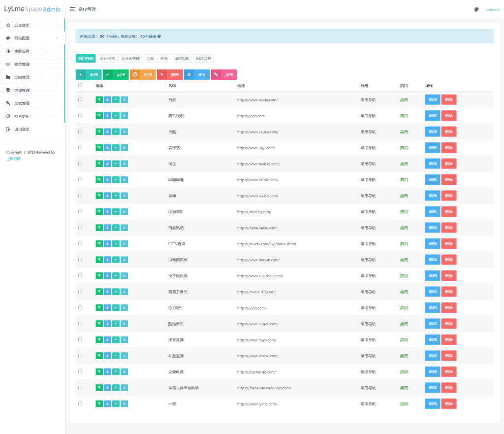This screenshot has width=504, height=434.
Task: Move 腾讯视频 row to bottom
Action: click(107, 116)
